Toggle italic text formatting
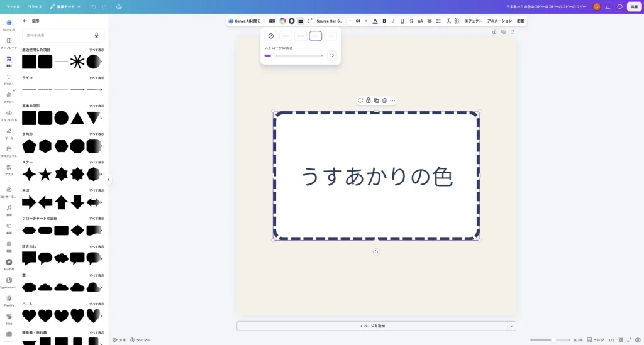The height and width of the screenshot is (345, 644). (x=393, y=21)
